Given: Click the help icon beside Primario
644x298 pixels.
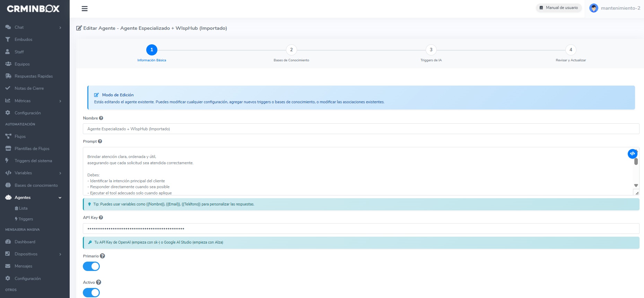Looking at the screenshot, I should (102, 256).
